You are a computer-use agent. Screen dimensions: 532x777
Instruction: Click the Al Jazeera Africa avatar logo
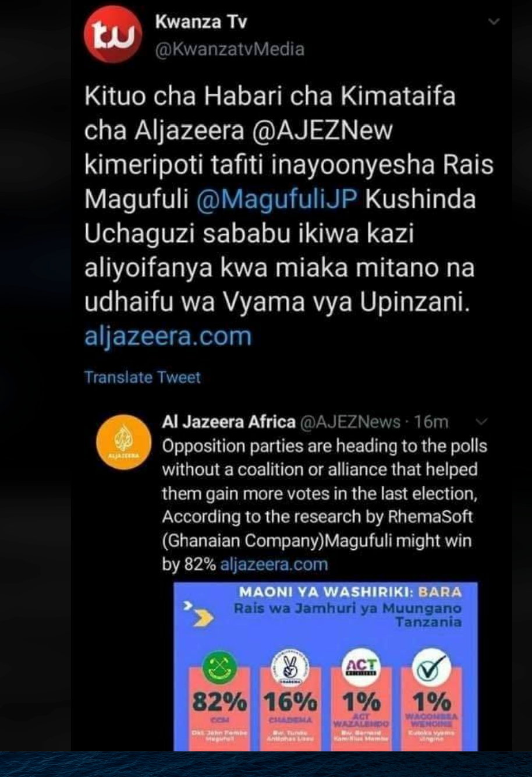coord(120,445)
